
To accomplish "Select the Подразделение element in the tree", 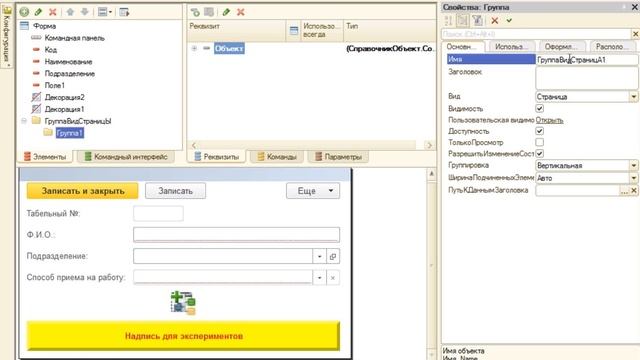I will point(69,73).
